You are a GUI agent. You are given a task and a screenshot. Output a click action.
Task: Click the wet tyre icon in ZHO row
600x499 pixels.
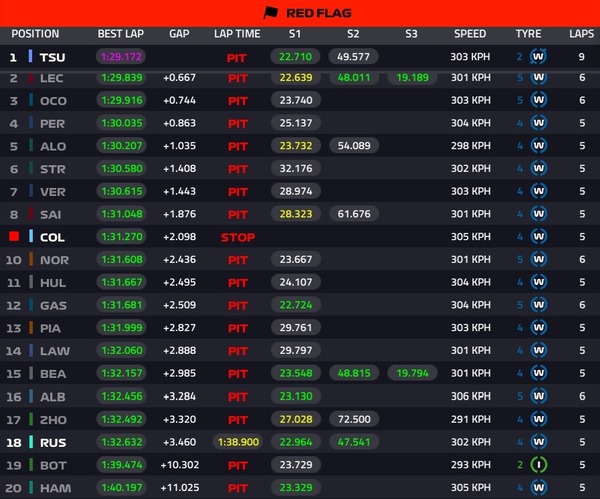538,419
